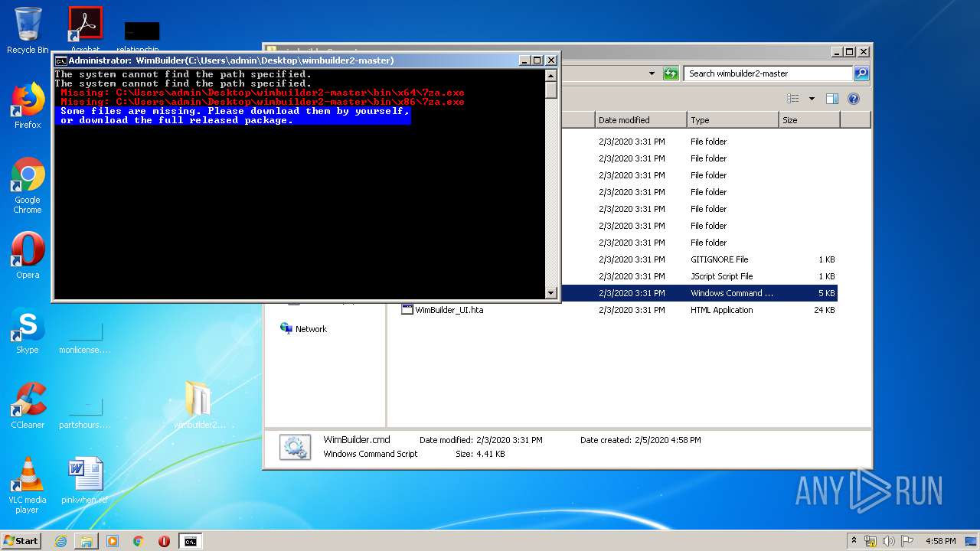Click the cmd window title bar

(x=306, y=60)
